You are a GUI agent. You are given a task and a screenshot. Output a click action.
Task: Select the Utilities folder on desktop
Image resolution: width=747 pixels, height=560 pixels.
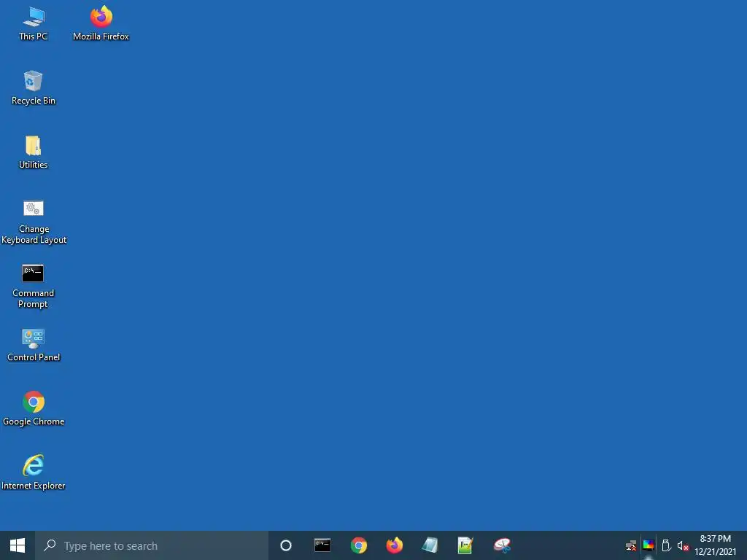pos(34,152)
